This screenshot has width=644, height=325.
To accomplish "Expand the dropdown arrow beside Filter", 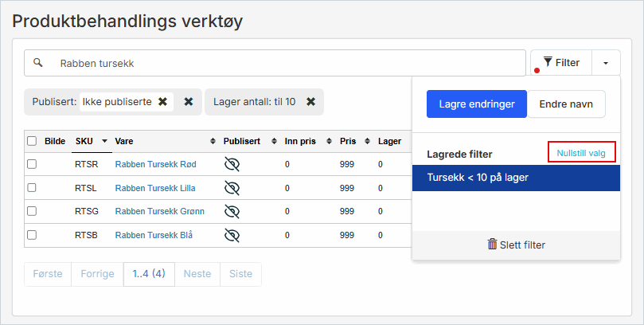I will click(606, 63).
